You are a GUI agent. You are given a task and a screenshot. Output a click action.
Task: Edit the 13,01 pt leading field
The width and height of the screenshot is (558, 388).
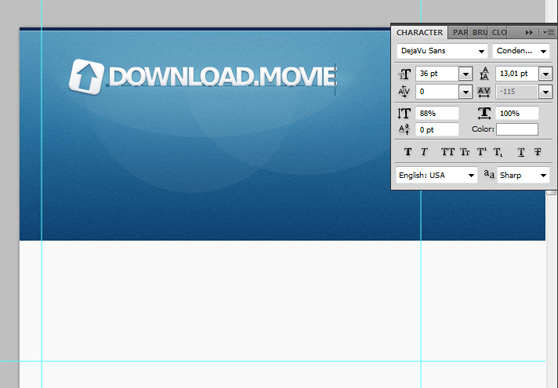[517, 74]
